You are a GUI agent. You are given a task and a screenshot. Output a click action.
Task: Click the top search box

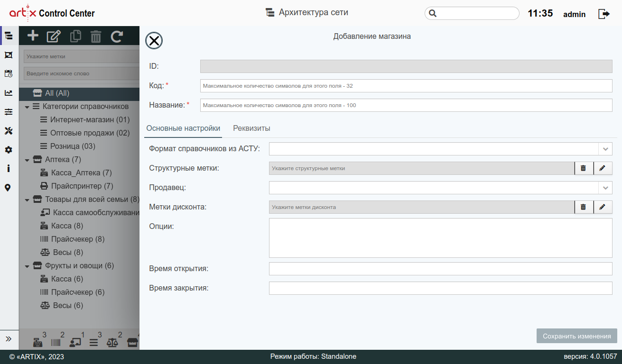472,13
